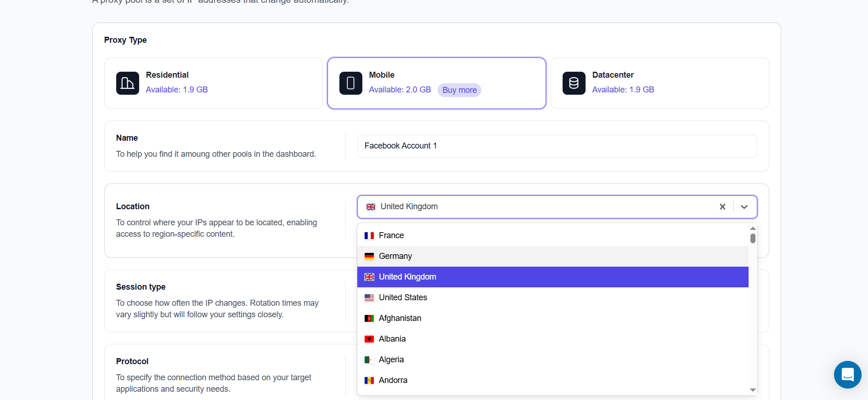This screenshot has width=868, height=400.
Task: Click the Session type heading
Action: click(141, 287)
